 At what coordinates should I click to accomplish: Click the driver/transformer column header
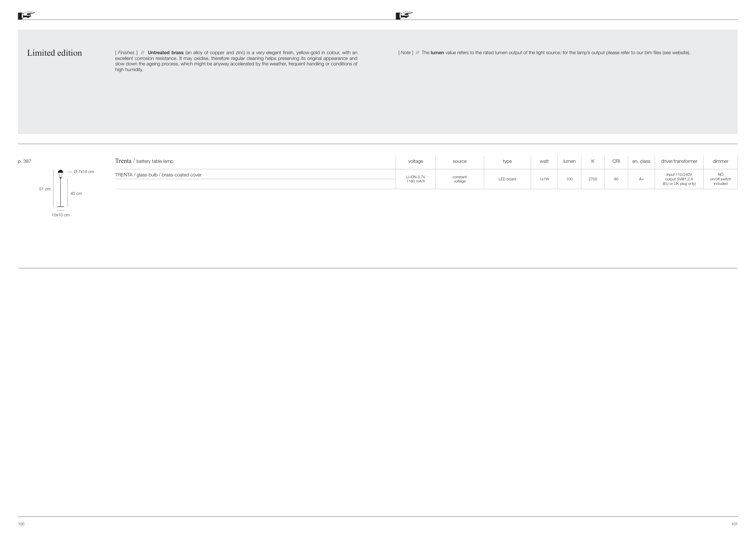click(x=679, y=161)
